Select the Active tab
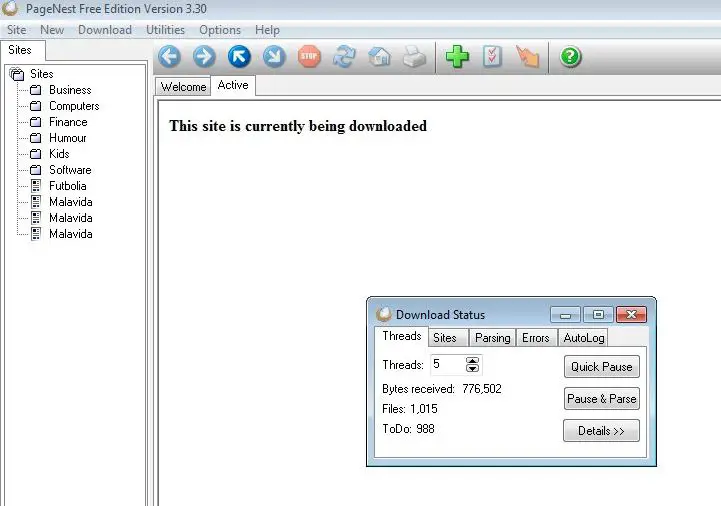The height and width of the screenshot is (506, 721). (233, 85)
